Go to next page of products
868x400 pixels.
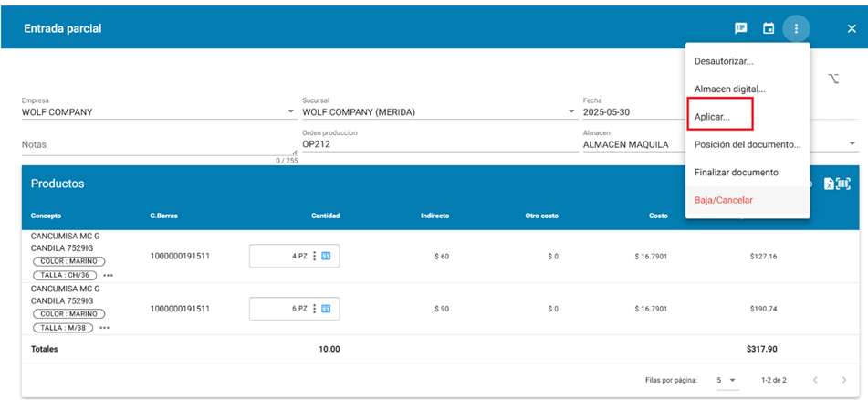843,380
